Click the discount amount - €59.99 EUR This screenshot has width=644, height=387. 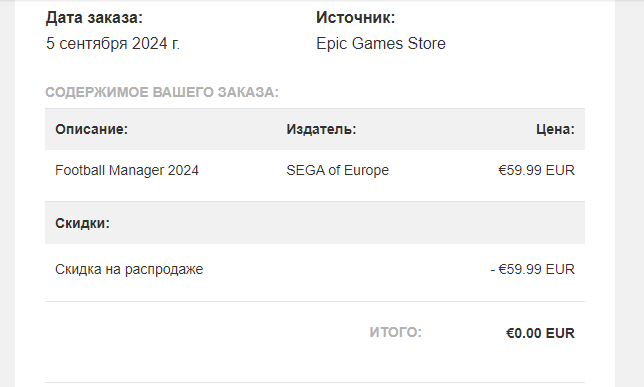click(533, 270)
